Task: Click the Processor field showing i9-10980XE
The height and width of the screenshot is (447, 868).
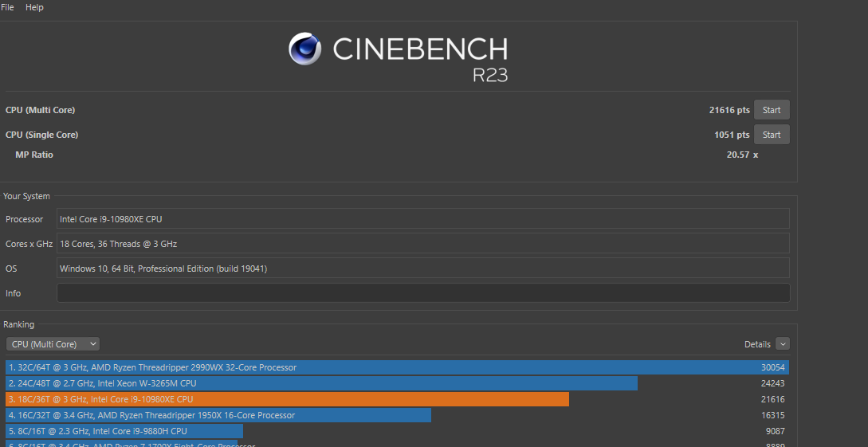Action: click(422, 219)
